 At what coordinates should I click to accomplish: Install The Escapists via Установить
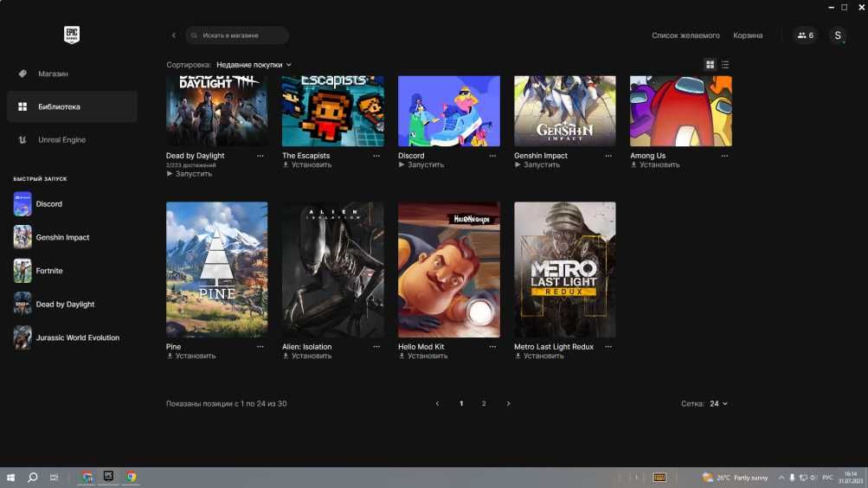(x=307, y=165)
